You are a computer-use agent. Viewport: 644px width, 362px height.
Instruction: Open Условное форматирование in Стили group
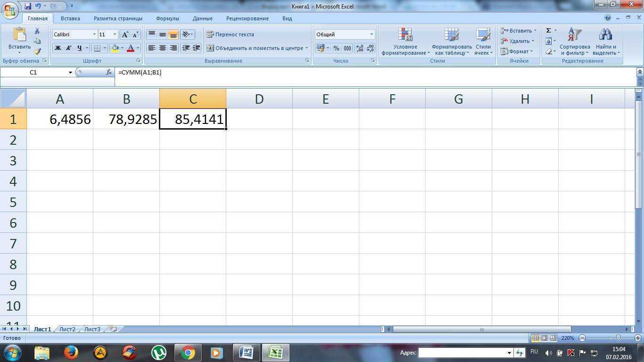point(405,41)
